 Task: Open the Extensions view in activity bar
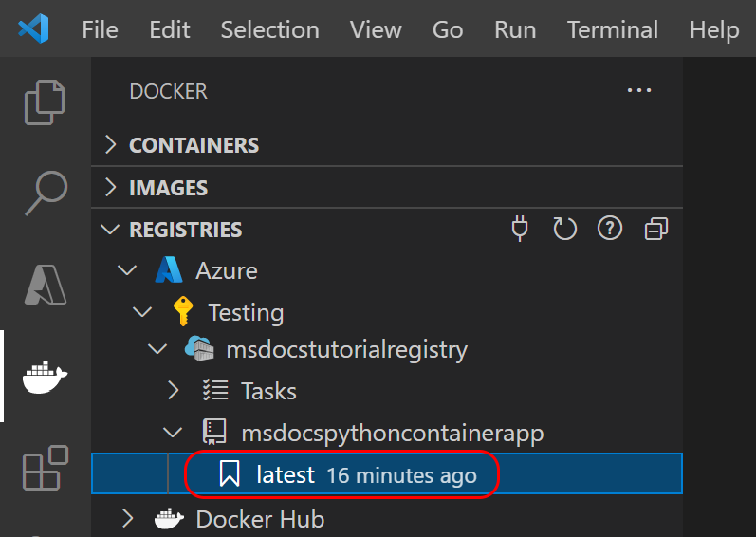click(x=46, y=468)
